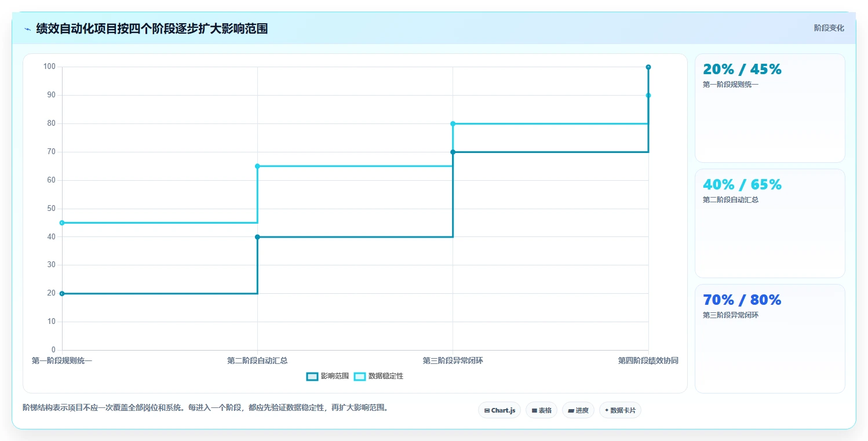868x441 pixels.
Task: Click the x-axis label 第二阶段自动汇总
Action: click(x=257, y=361)
